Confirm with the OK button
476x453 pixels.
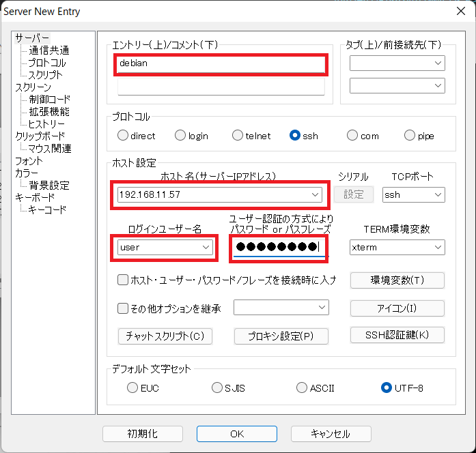[x=237, y=434]
